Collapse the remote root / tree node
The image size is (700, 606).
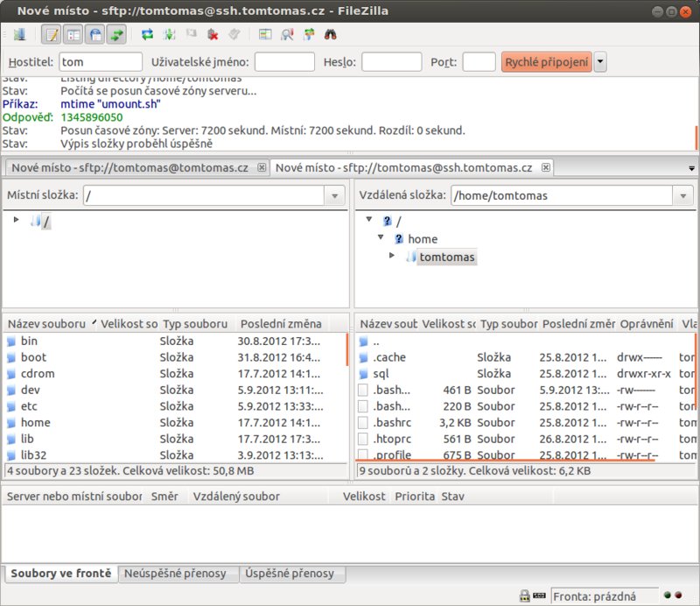(x=368, y=220)
